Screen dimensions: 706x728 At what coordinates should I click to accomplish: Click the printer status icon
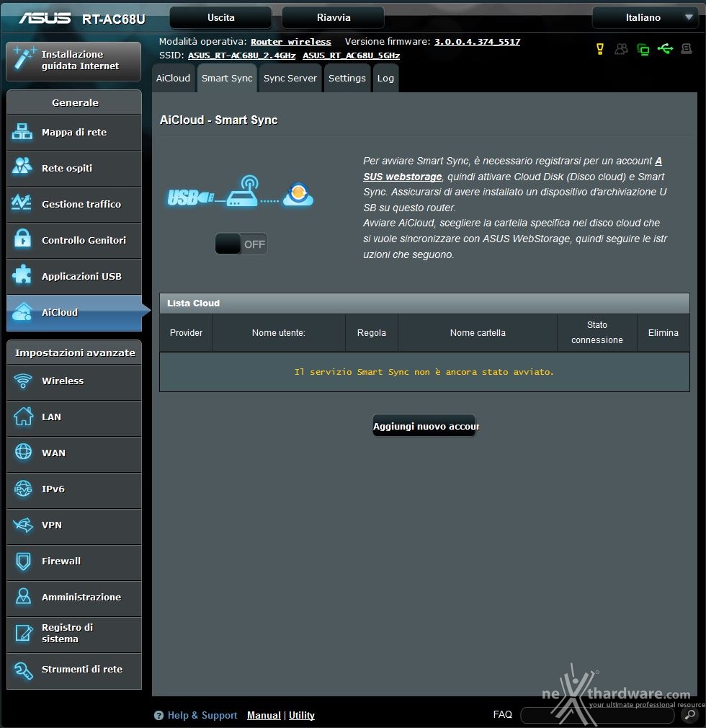686,48
